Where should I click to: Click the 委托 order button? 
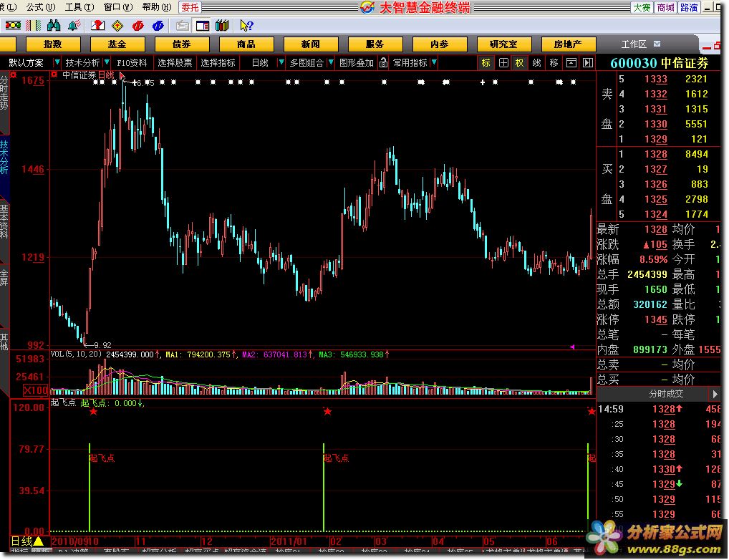tap(190, 7)
